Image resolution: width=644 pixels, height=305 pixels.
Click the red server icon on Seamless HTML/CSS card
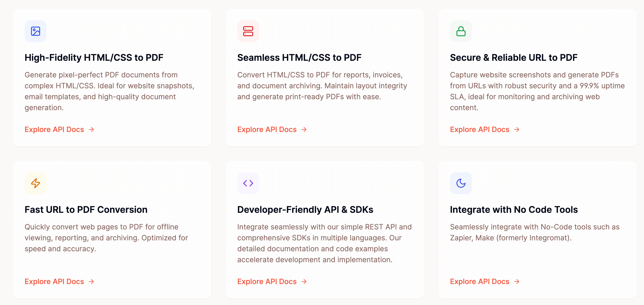[248, 31]
